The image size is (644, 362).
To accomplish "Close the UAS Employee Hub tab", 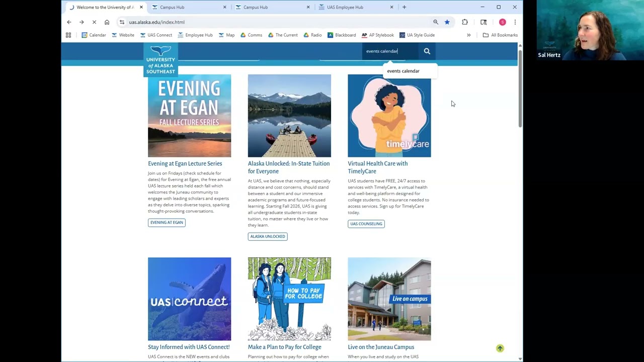I will (391, 7).
